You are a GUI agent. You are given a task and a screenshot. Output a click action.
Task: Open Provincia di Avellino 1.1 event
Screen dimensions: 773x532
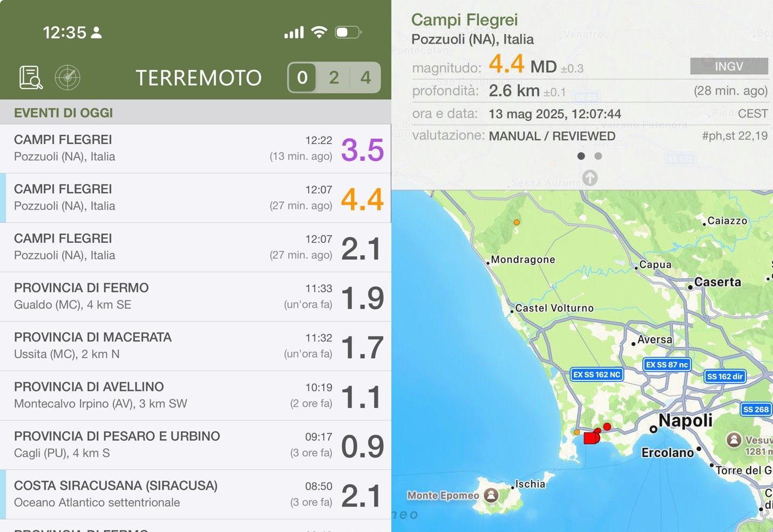pyautogui.click(x=195, y=395)
